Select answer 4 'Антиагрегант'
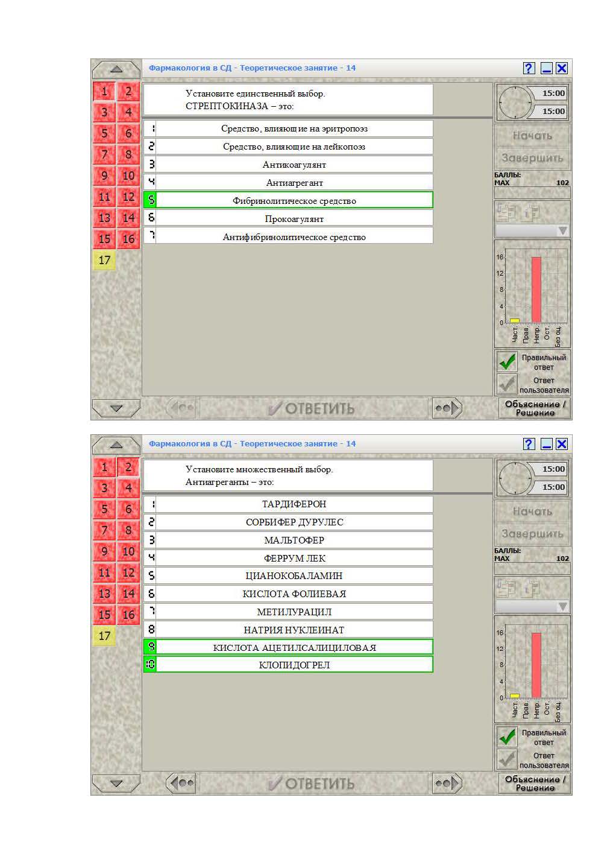This screenshot has height=868, width=613. click(288, 182)
